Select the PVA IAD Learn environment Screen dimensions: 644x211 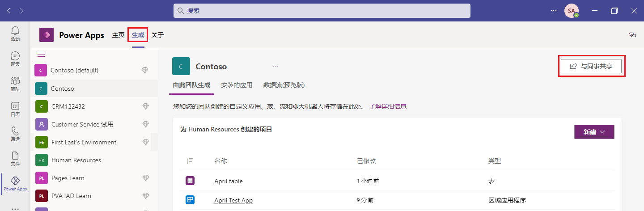pyautogui.click(x=94, y=196)
